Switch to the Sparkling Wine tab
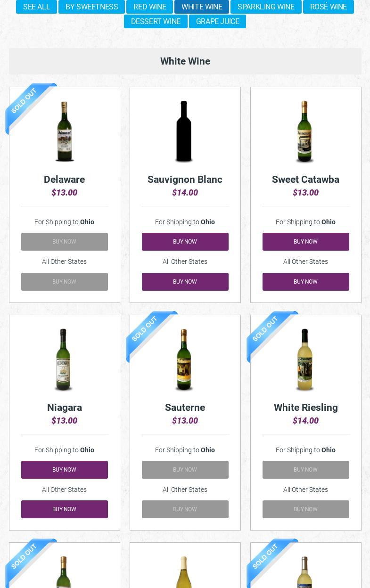The height and width of the screenshot is (588, 370). 266,7
